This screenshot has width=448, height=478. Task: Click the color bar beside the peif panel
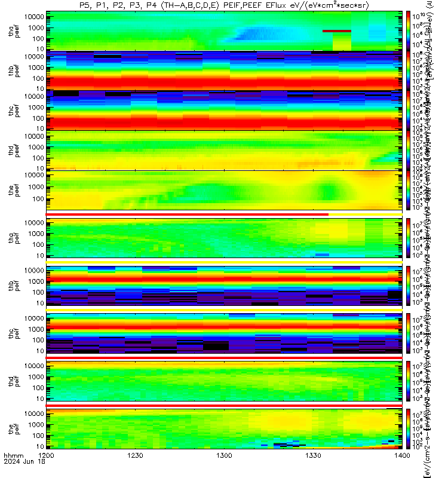[409, 429]
